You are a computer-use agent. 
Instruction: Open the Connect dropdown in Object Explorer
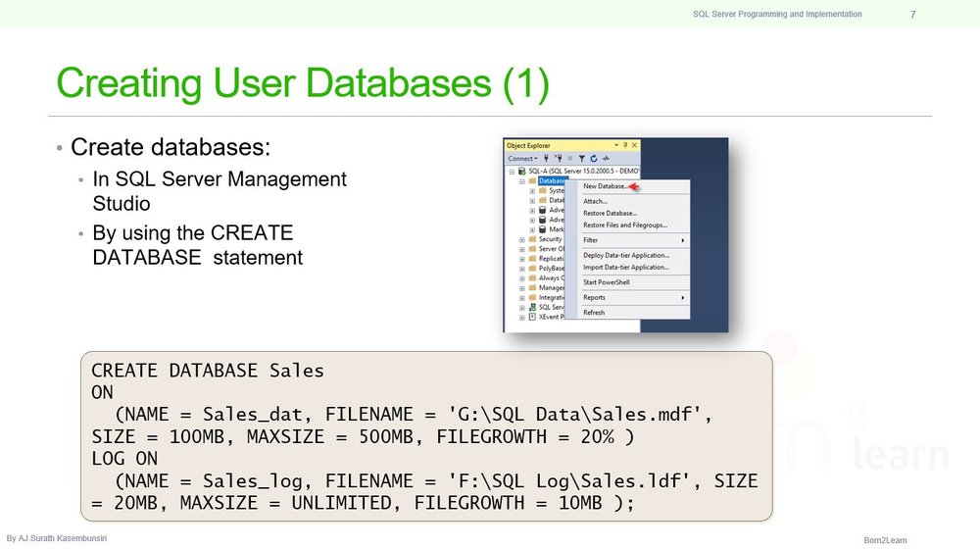[522, 159]
